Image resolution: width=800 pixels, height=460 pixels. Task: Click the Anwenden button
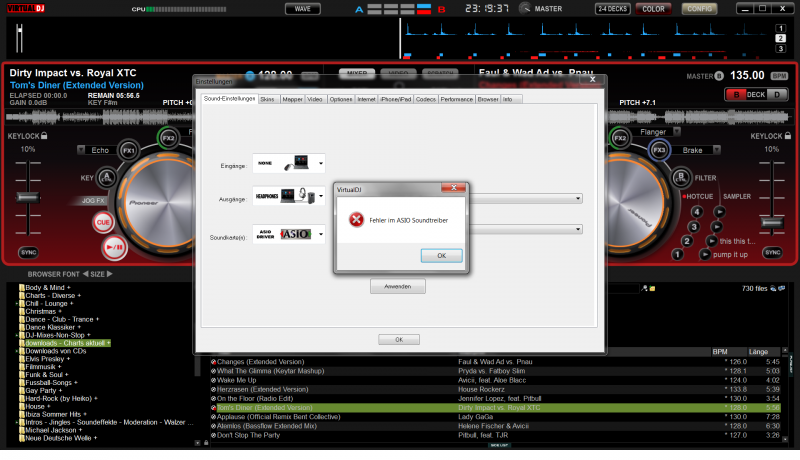tap(397, 287)
